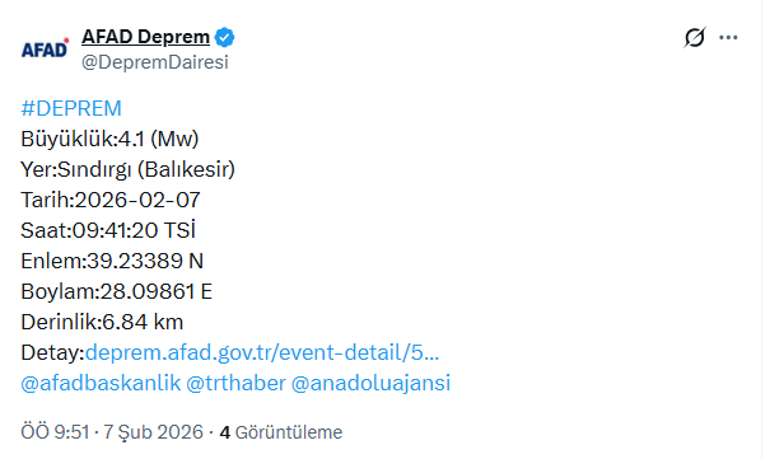Viewport: 770px width, 459px height.
Task: Open the AFAD Deprem display name
Action: 145,38
